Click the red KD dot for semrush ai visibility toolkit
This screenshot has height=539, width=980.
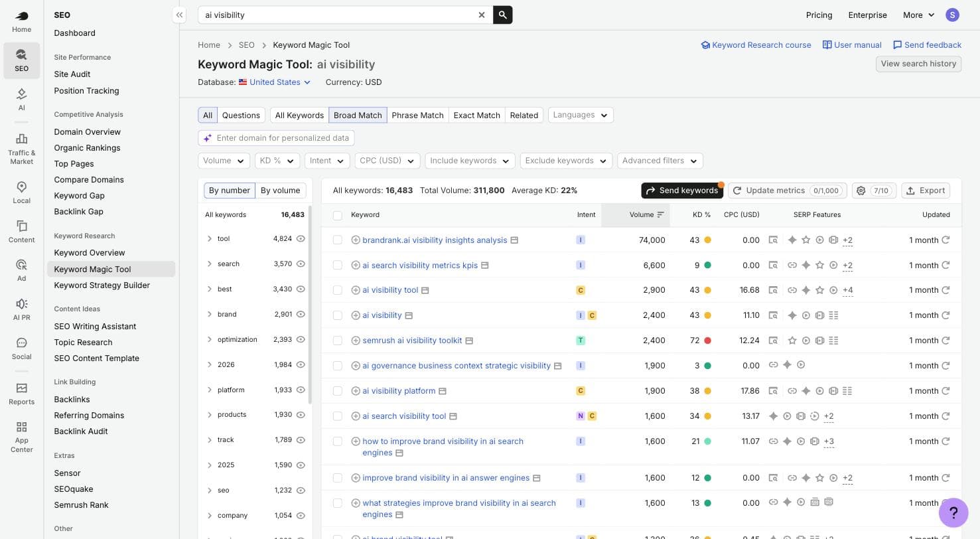coord(707,341)
